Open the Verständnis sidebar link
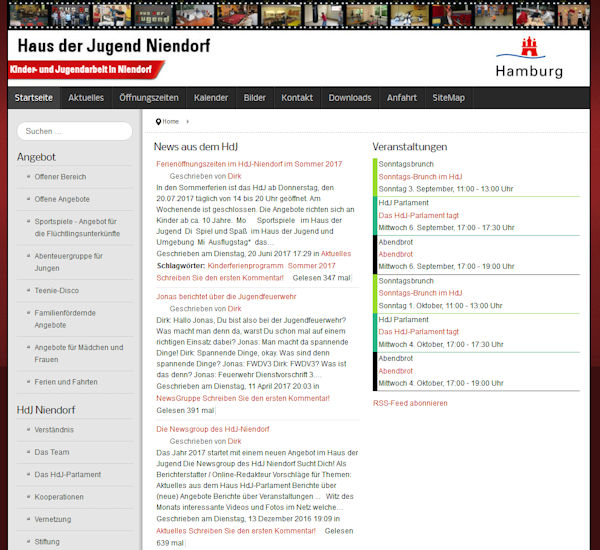The image size is (600, 550). pos(54,430)
